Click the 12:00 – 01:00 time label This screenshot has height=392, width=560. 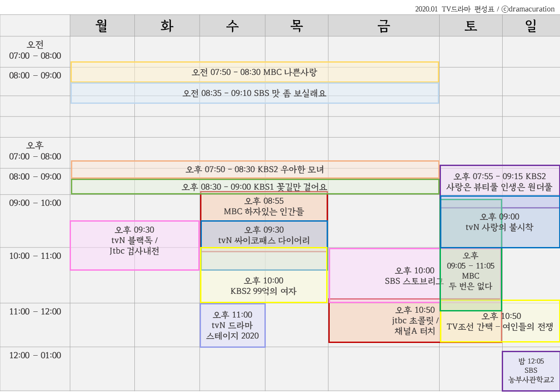click(35, 355)
